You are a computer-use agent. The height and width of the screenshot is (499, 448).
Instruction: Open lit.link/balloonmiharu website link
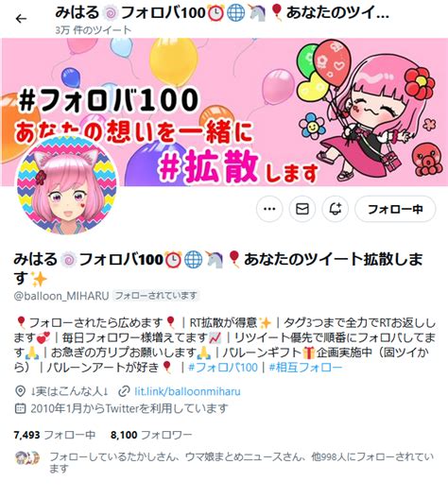click(x=187, y=391)
